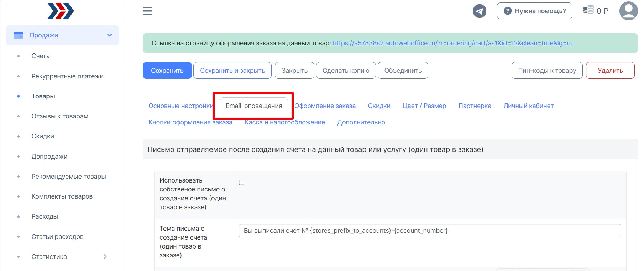Click the email subject input field
Image resolution: width=644 pixels, height=271 pixels.
click(430, 231)
